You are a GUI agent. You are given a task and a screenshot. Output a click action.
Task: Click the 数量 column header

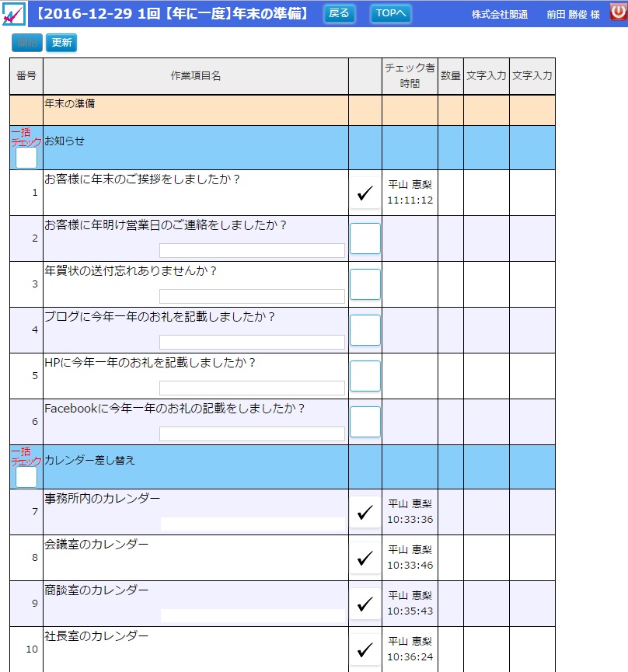(451, 76)
